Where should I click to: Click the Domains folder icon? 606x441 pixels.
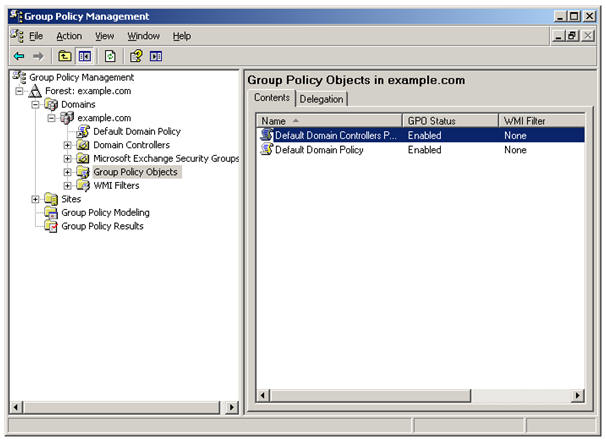tap(51, 104)
